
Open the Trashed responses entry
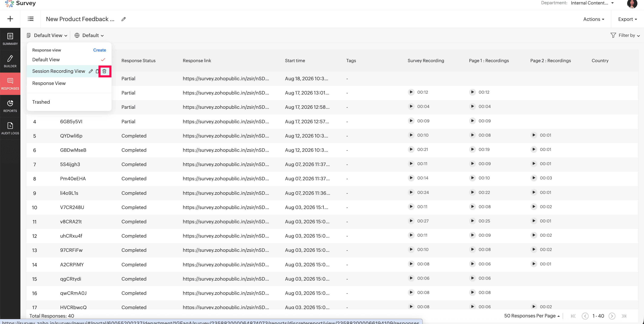click(x=41, y=102)
